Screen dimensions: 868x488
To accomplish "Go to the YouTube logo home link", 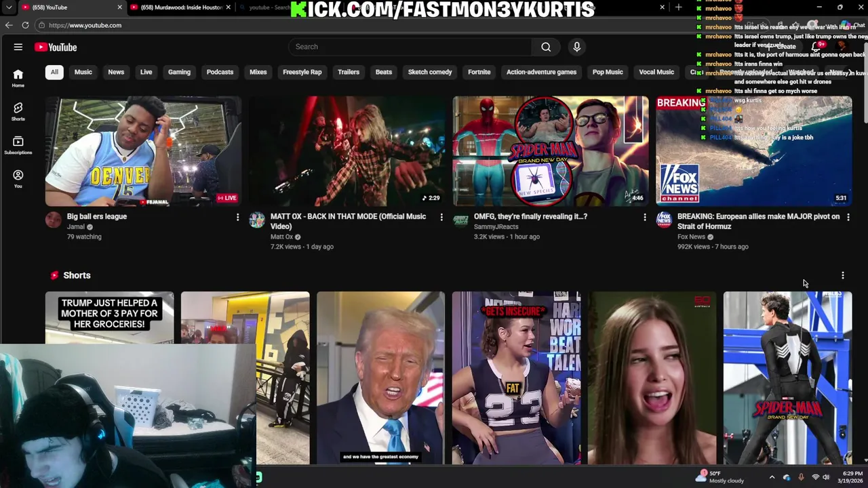I will click(56, 47).
